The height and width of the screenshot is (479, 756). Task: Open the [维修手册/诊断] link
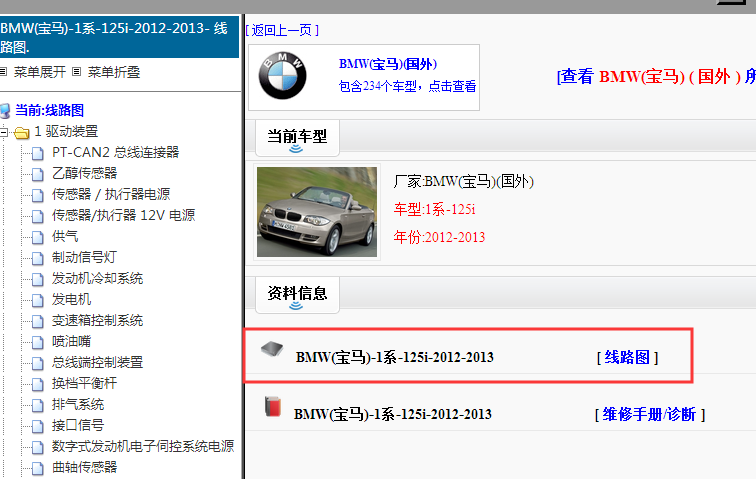point(649,414)
